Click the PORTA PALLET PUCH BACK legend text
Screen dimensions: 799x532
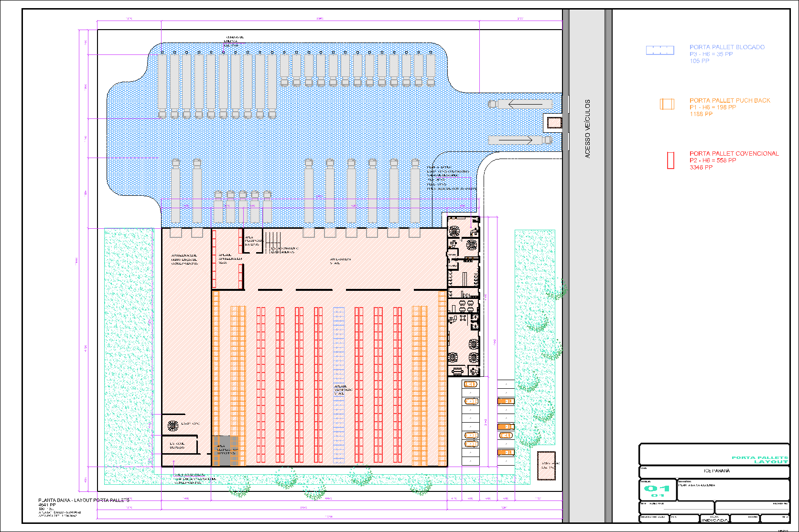(x=729, y=101)
